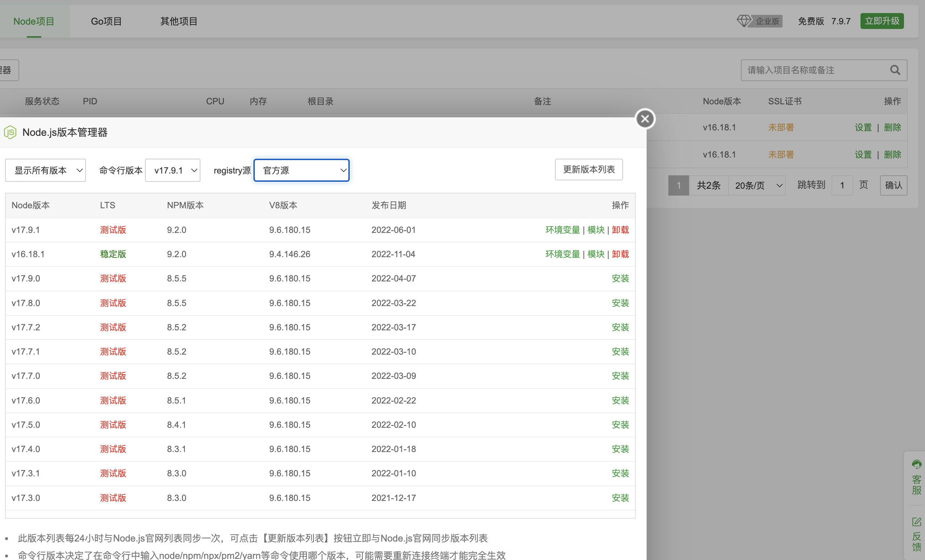Screen dimensions: 925x560
Task: Install Node v17.7.0
Action: [x=620, y=376]
